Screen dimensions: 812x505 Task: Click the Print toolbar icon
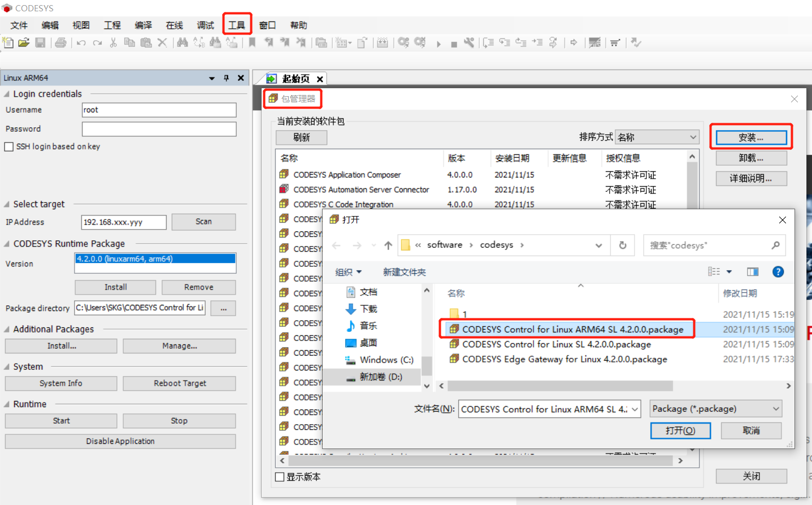[x=60, y=42]
